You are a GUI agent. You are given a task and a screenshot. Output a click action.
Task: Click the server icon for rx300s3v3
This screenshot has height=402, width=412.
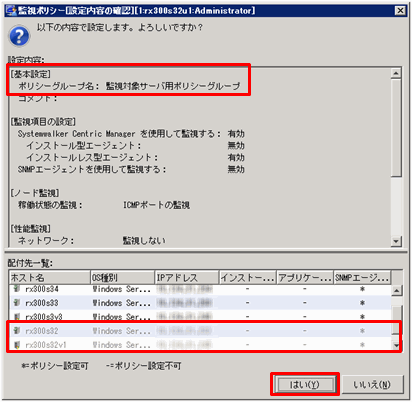coord(16,316)
